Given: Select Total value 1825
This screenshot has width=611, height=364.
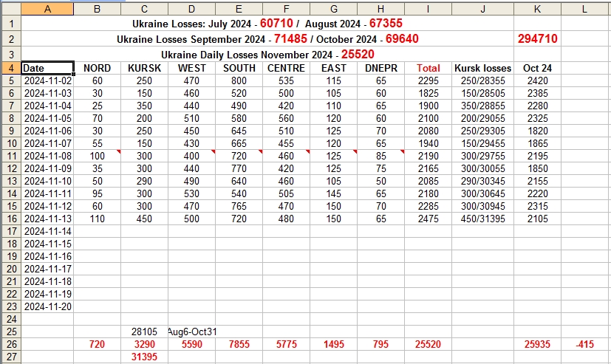Looking at the screenshot, I should coord(428,94).
